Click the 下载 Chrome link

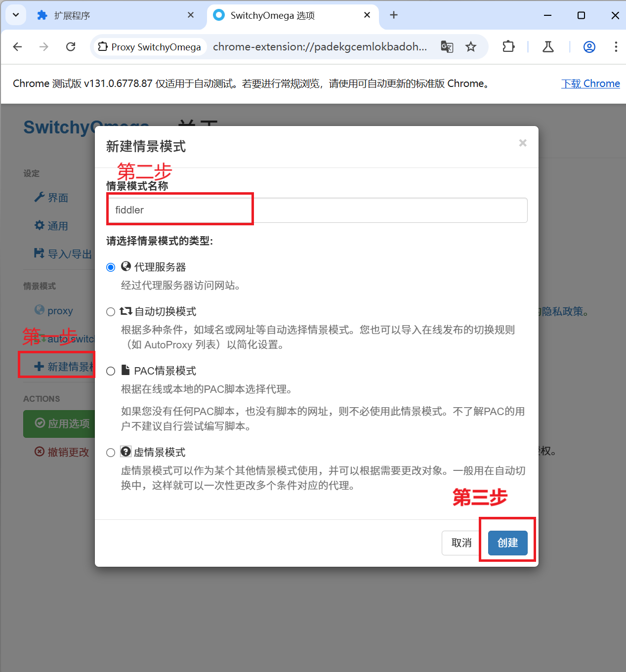pos(590,84)
